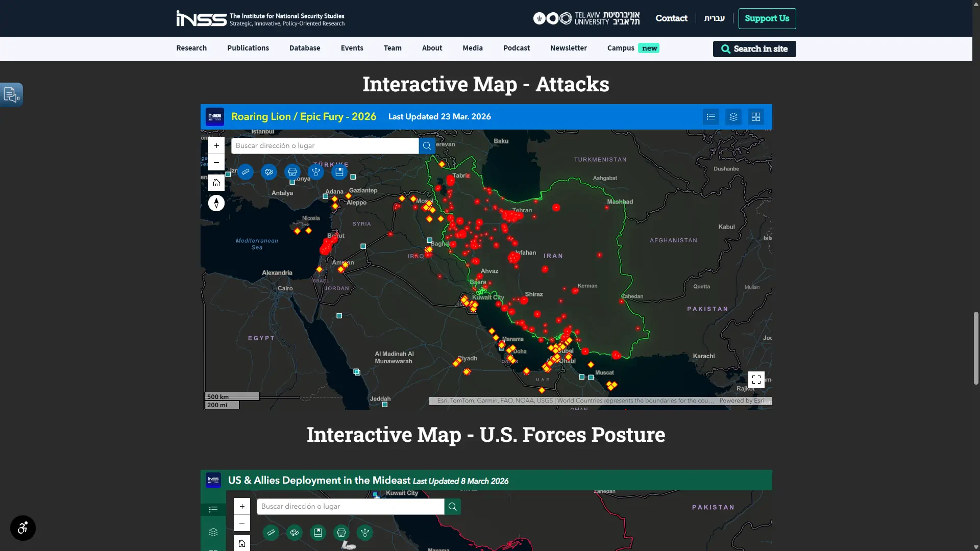Expand Attacks map to fullscreen
The height and width of the screenshot is (551, 980).
tap(756, 380)
